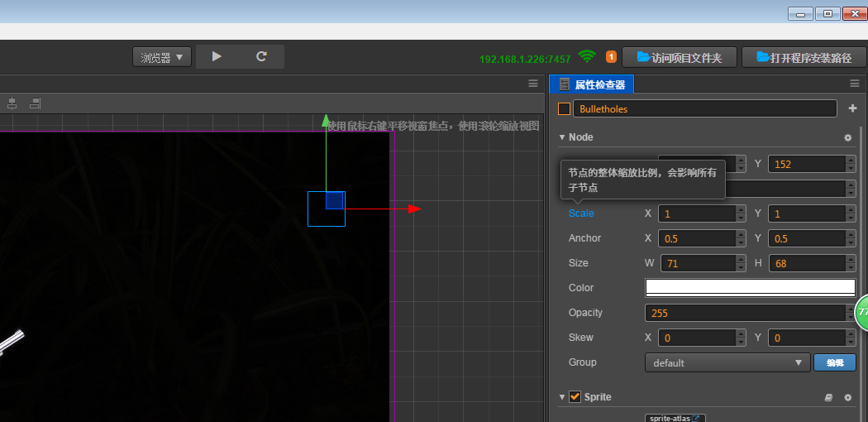Open the scene panel hamburger menu

tap(533, 84)
